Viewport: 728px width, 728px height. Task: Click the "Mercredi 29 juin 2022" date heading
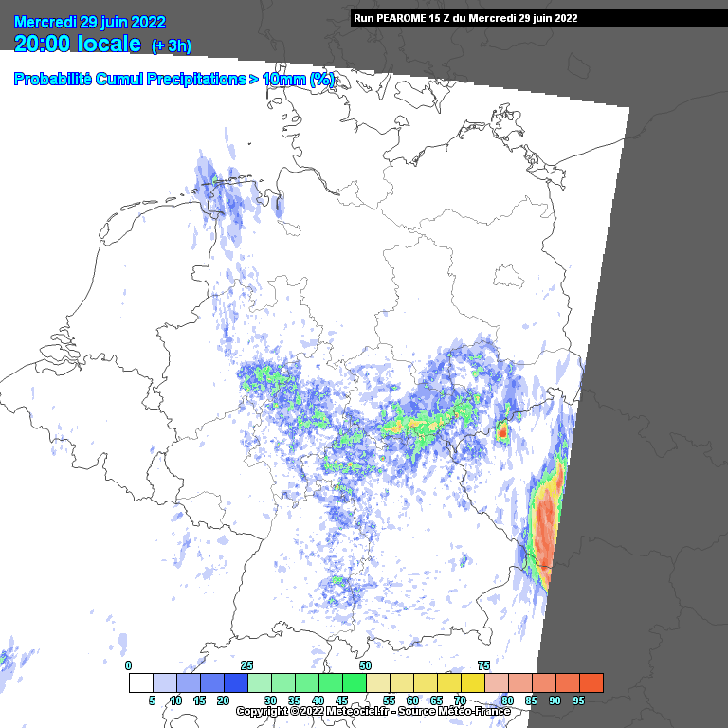(90, 23)
